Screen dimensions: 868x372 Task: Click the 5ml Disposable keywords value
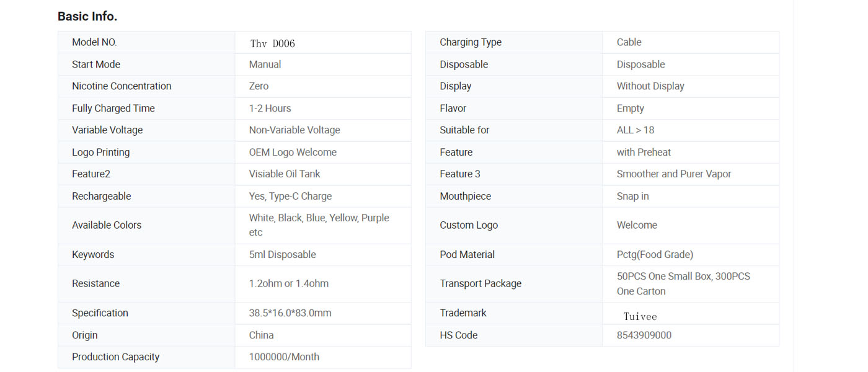282,255
